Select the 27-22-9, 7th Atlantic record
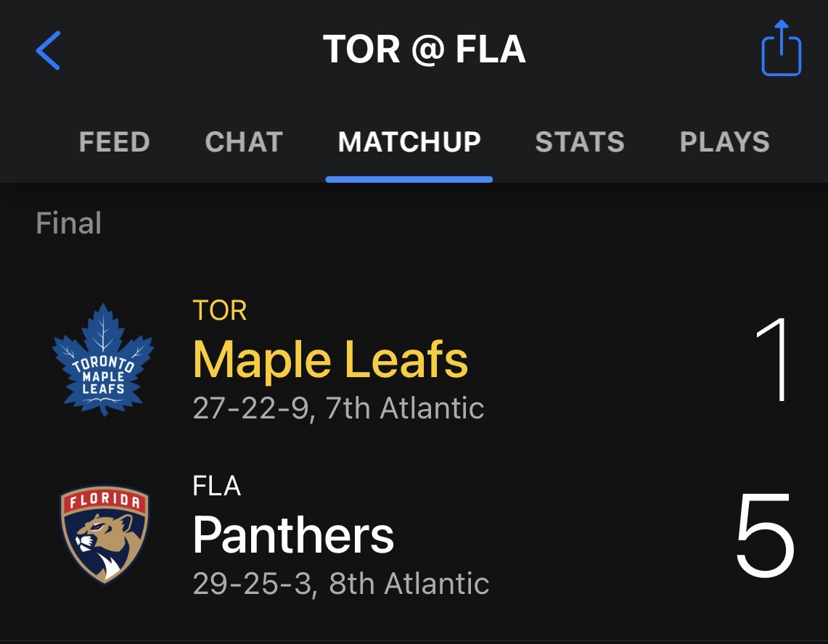 338,408
